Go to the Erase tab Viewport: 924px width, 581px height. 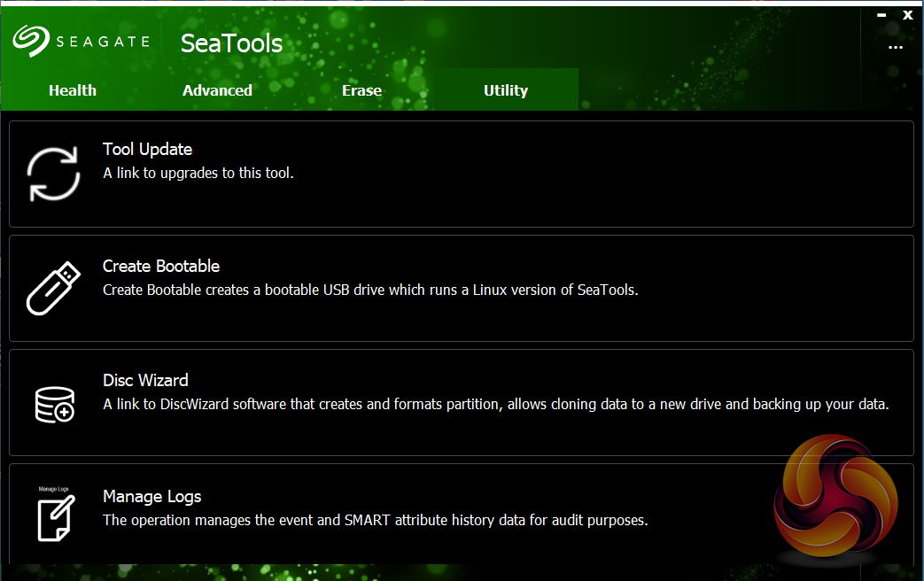361,90
